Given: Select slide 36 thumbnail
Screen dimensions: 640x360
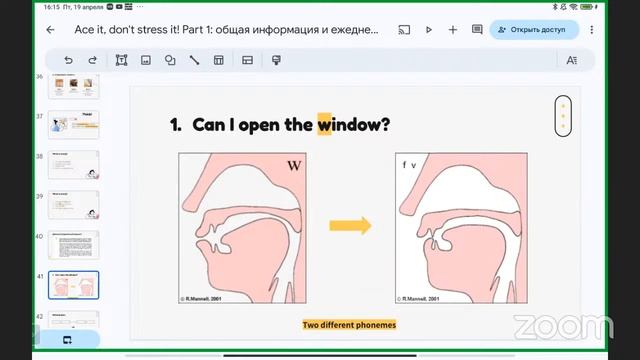Looking at the screenshot, I should (73, 87).
